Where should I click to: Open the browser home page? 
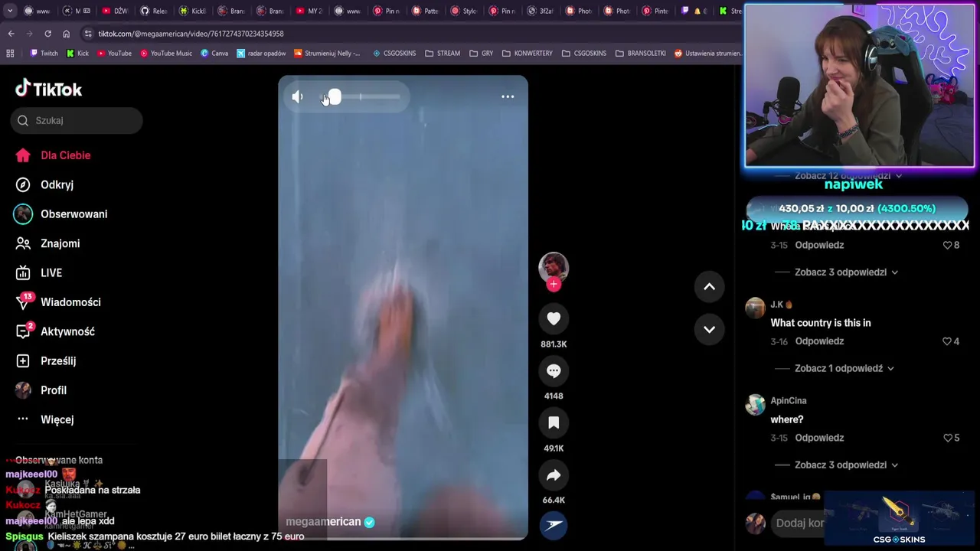click(66, 34)
